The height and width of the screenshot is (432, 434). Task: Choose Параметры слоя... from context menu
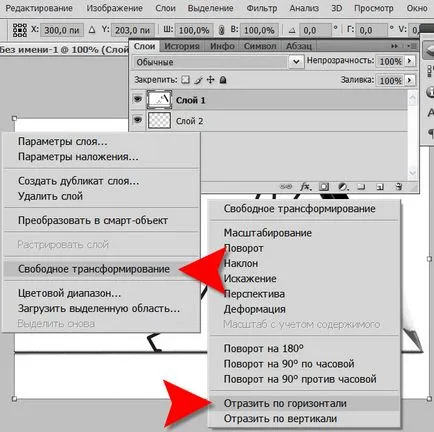click(x=63, y=142)
